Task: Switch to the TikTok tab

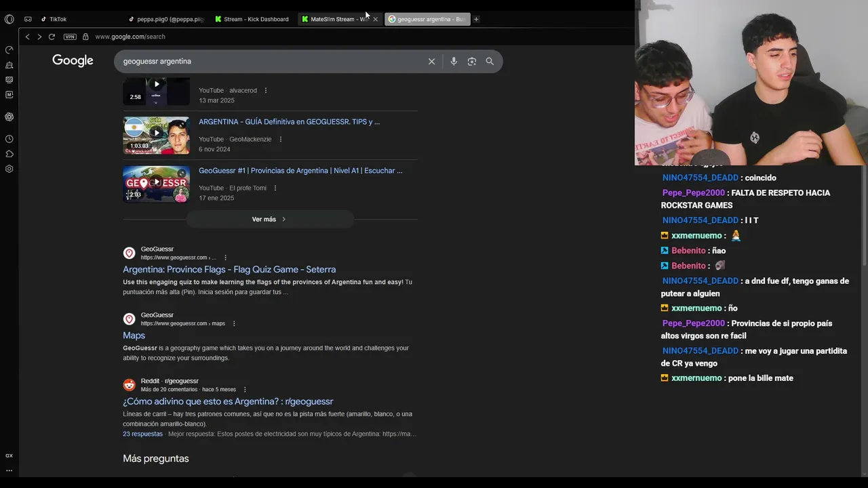Action: [x=58, y=19]
